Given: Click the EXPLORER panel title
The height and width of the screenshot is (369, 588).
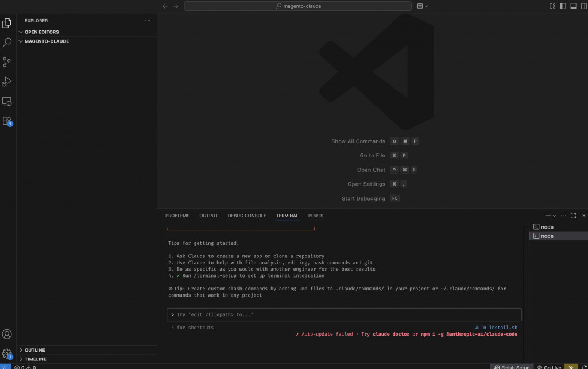Looking at the screenshot, I should click(x=36, y=21).
